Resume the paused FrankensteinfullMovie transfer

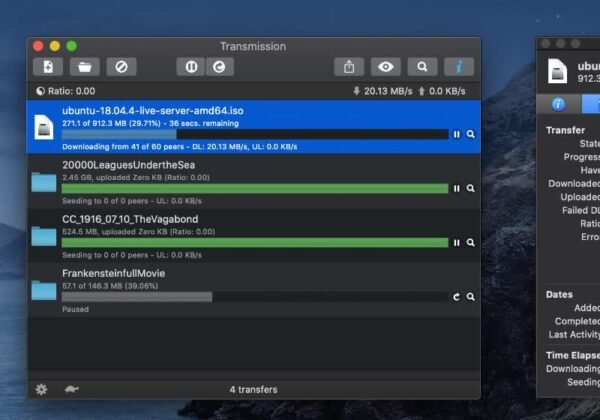pos(457,297)
